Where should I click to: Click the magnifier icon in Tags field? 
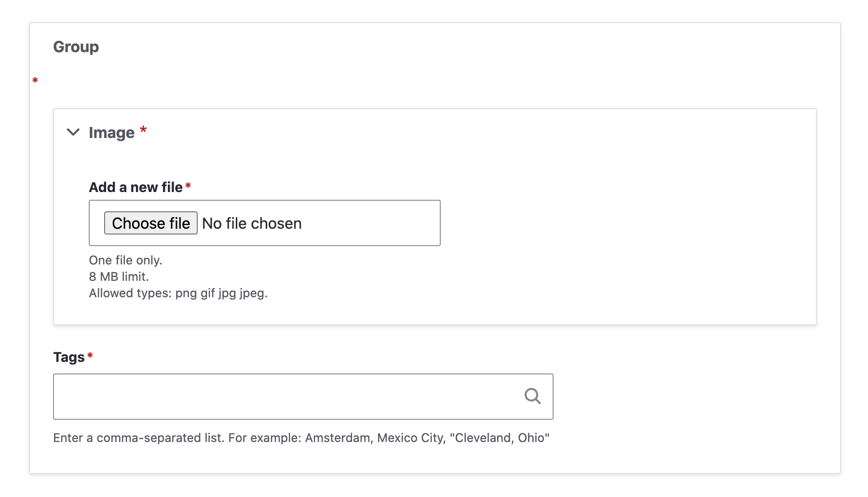coord(532,396)
